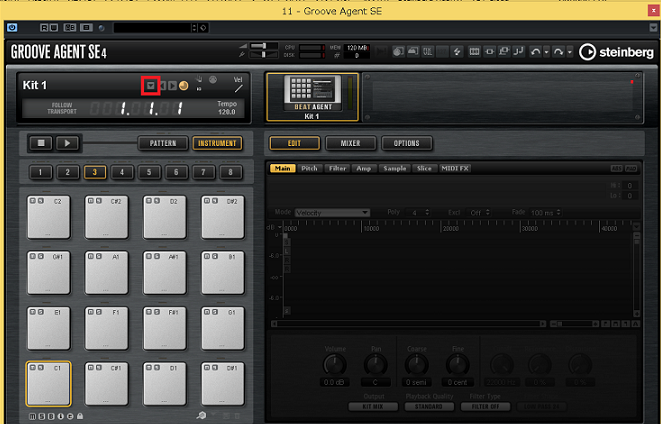The height and width of the screenshot is (424, 661).
Task: Load the previous kit preset arrow
Action: 163,86
